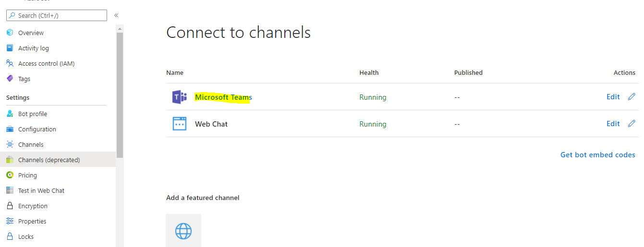Click the Properties sliders icon
Viewport: 644px width, 247px height.
click(x=10, y=221)
